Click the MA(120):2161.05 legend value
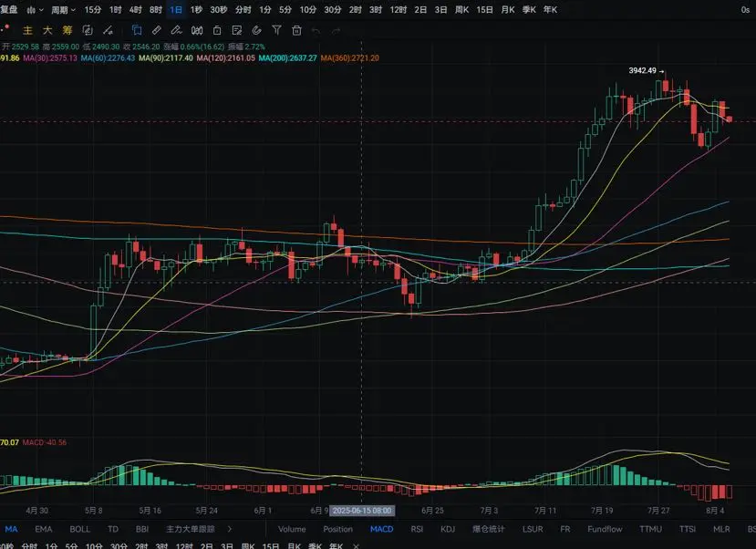Image resolution: width=756 pixels, height=549 pixels. click(225, 57)
